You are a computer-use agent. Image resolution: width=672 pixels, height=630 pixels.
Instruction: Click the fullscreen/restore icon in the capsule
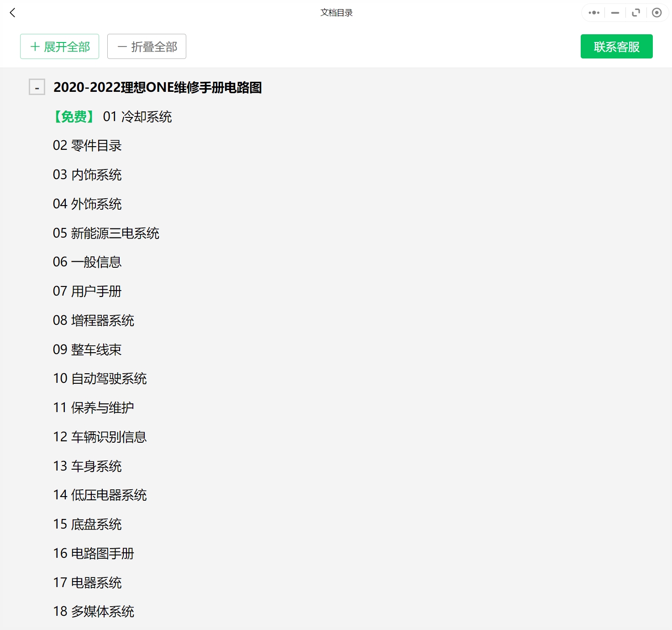point(636,13)
